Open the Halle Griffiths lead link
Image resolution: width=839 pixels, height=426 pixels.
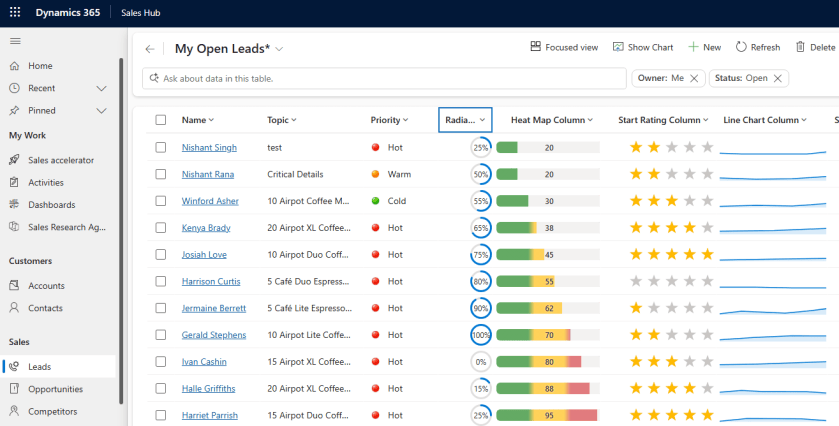click(x=208, y=388)
